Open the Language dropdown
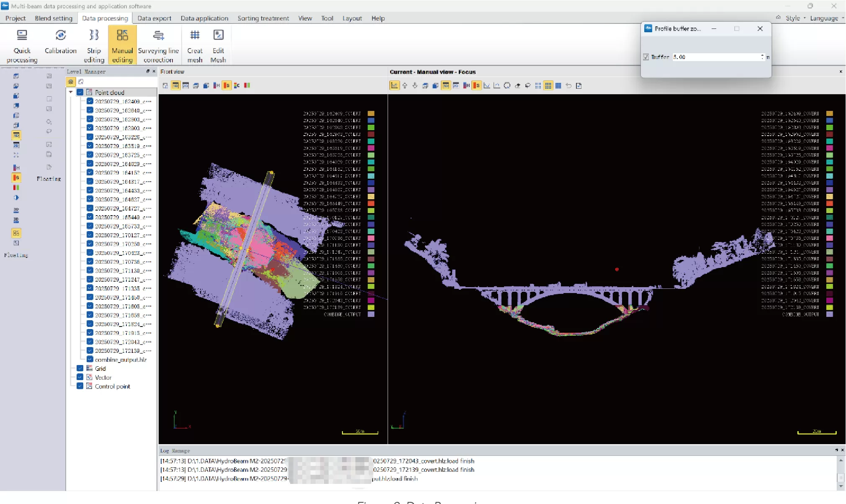This screenshot has height=504, width=846. pos(824,18)
